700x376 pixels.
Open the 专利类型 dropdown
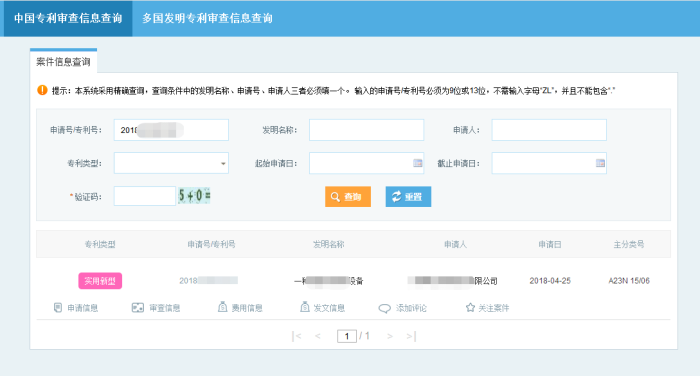coord(171,163)
